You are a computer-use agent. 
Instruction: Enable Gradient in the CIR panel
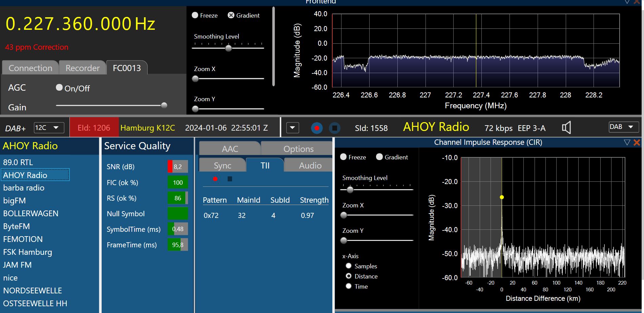[x=379, y=157]
